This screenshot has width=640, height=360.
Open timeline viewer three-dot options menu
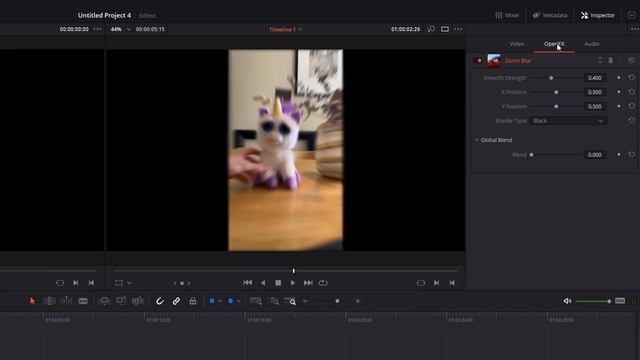click(458, 29)
